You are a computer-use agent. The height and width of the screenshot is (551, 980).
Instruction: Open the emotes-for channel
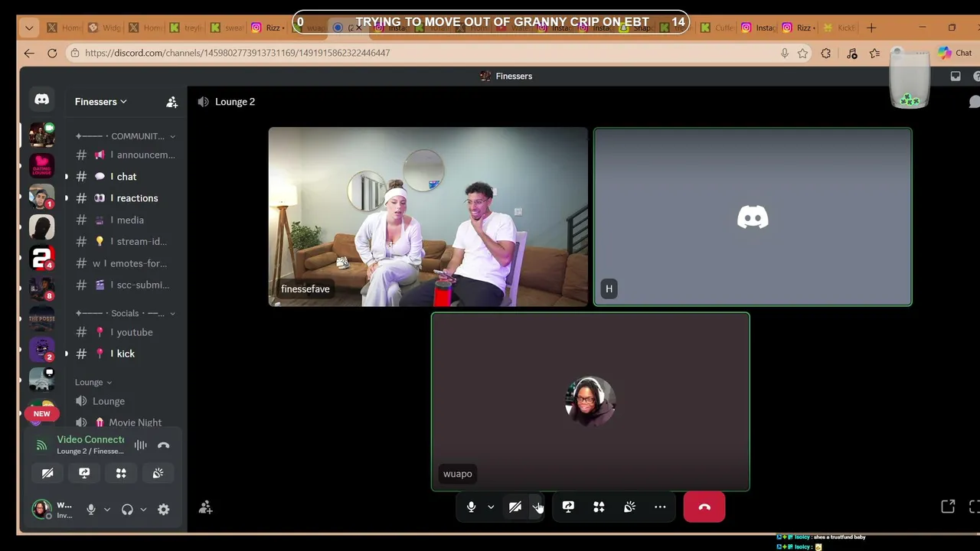pyautogui.click(x=126, y=263)
